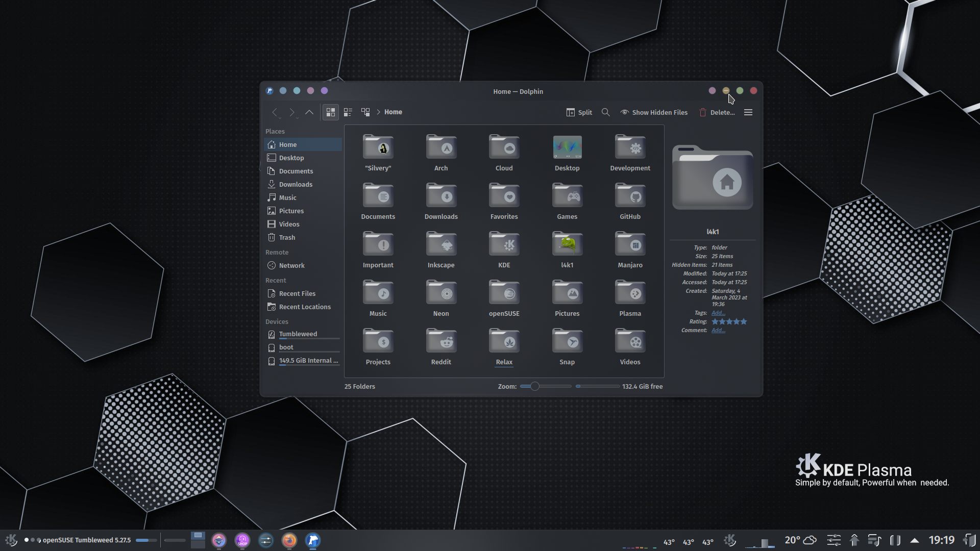Switch to Compact view mode
Viewport: 980px width, 551px height.
coord(348,112)
